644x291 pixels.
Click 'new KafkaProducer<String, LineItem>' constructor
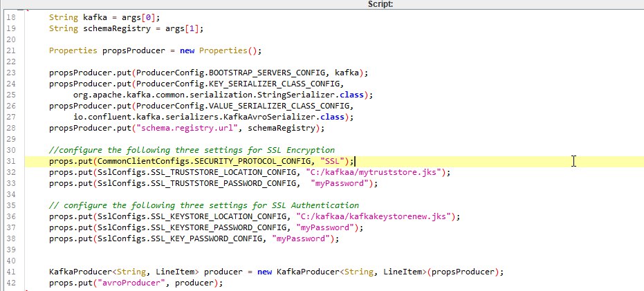[342, 272]
